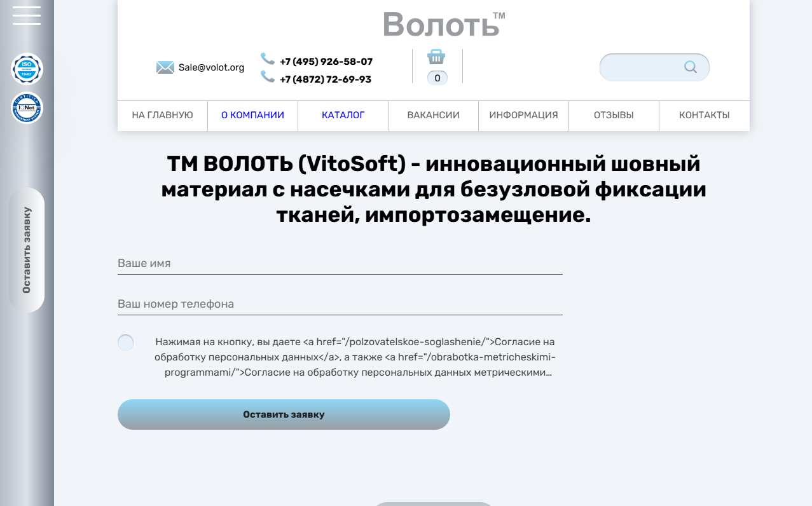This screenshot has width=812, height=506.
Task: Focus the header search field
Action: [x=654, y=67]
